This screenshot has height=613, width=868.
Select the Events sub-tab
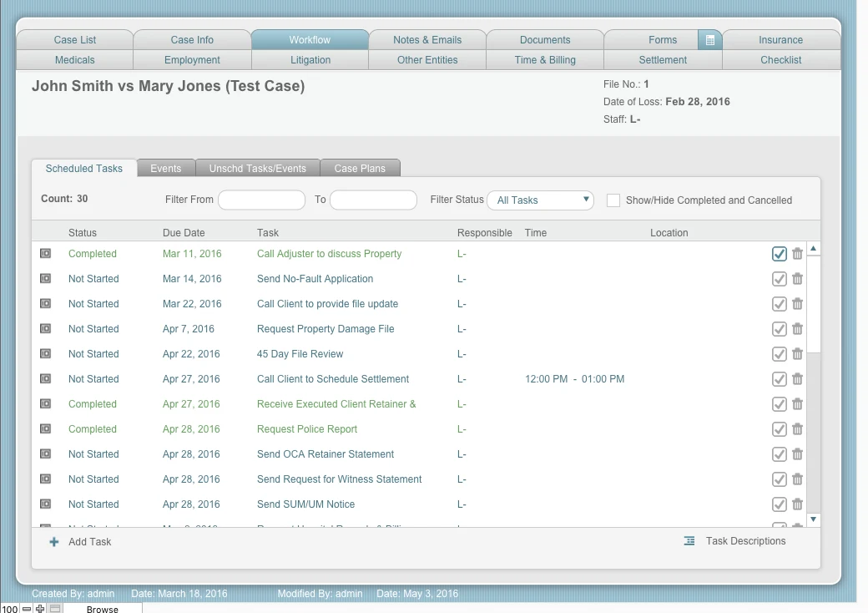tap(165, 169)
